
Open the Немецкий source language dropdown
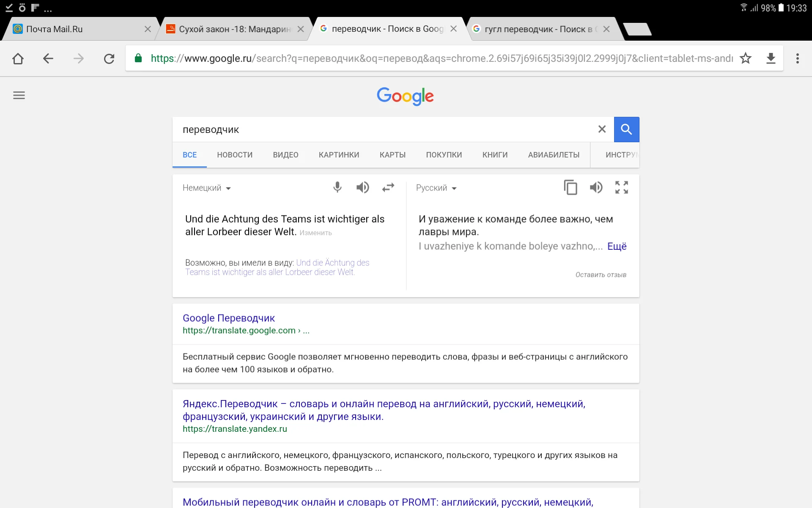[206, 188]
